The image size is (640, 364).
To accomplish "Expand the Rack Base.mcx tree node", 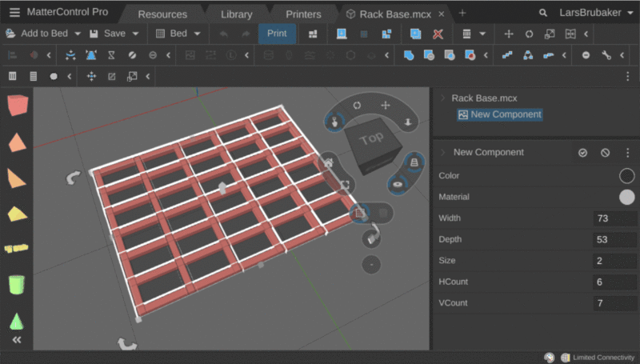I will [x=442, y=98].
